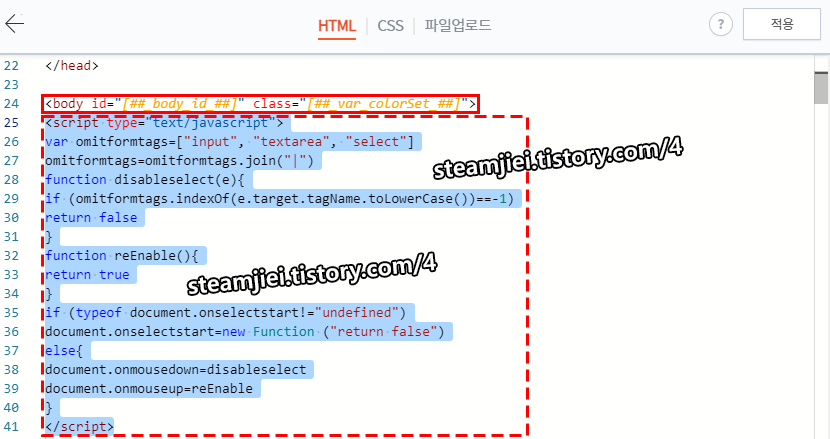Click the vertical scrollbar thumb in the code editor
The image size is (830, 439).
(x=821, y=88)
